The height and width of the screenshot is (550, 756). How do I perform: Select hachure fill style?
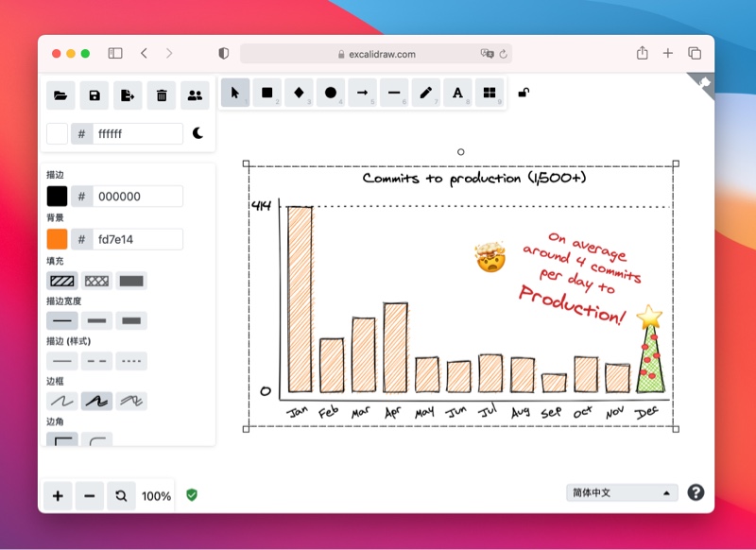62,281
